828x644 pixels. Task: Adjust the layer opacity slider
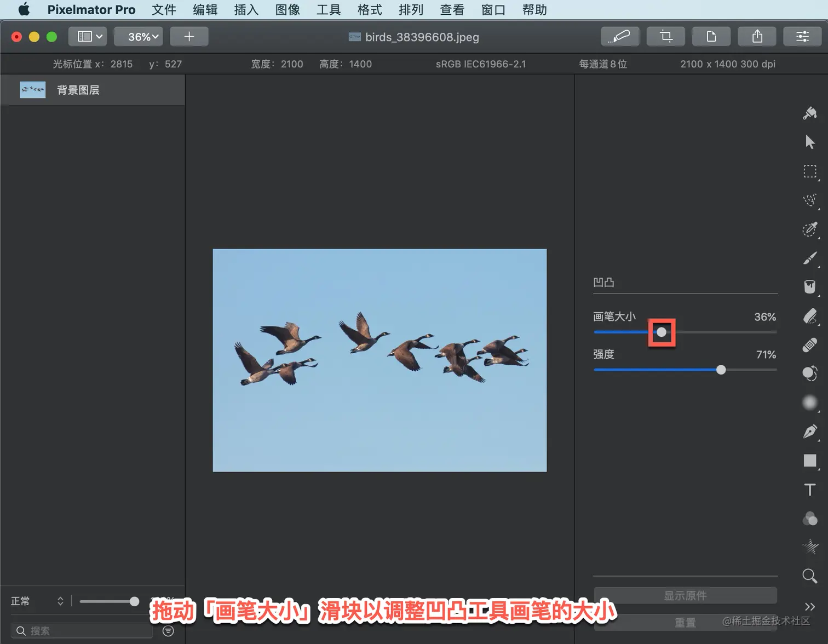coord(109,601)
